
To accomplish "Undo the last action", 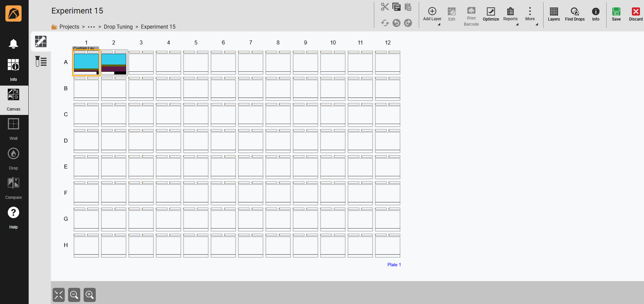I will pyautogui.click(x=397, y=23).
